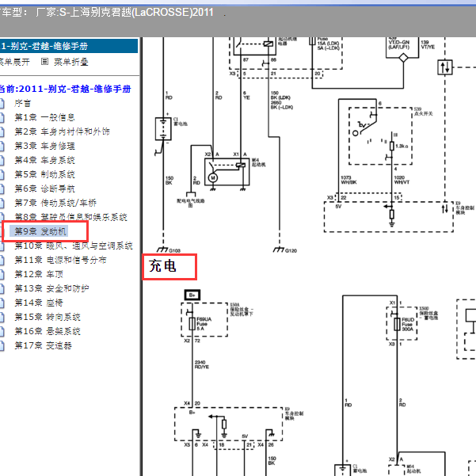
Task: Click the 1073 WH/BK wire label
Action: coord(348,180)
